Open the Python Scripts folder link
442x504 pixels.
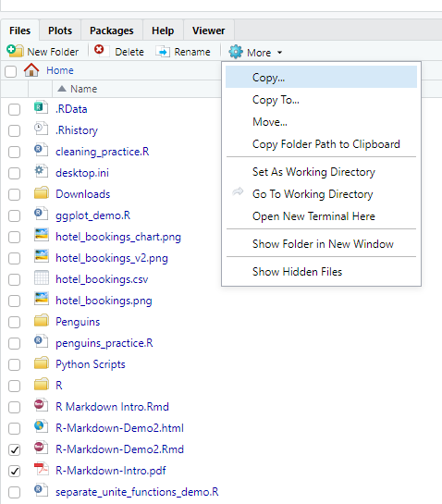pos(91,364)
